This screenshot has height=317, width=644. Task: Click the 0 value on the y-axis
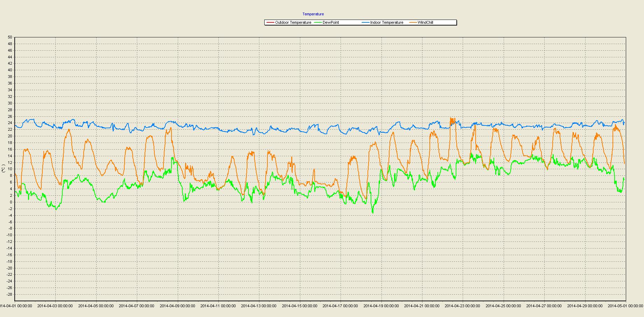click(x=11, y=202)
